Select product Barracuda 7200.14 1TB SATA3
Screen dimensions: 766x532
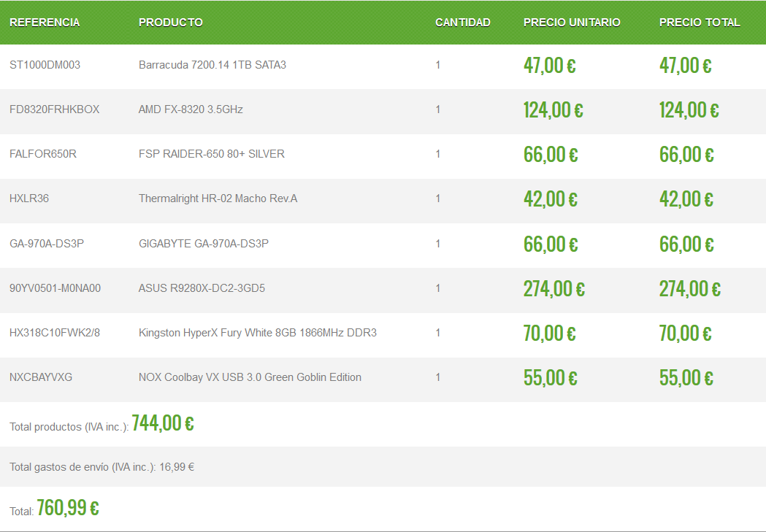click(212, 65)
